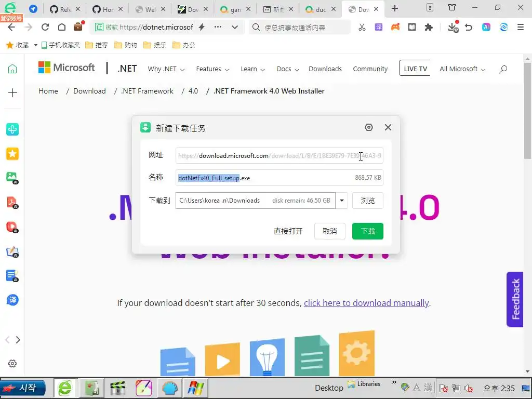Open the browser home page icon

click(x=62, y=27)
